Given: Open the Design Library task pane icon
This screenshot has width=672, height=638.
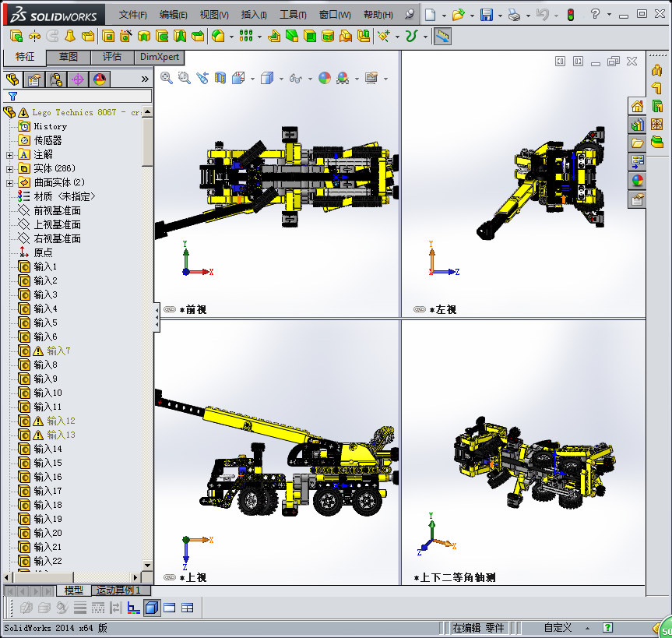Looking at the screenshot, I should [637, 125].
